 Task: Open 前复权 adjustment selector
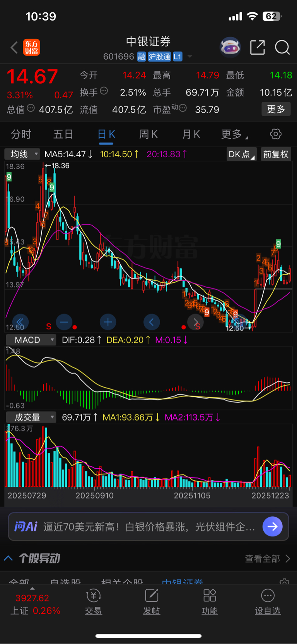pos(276,154)
